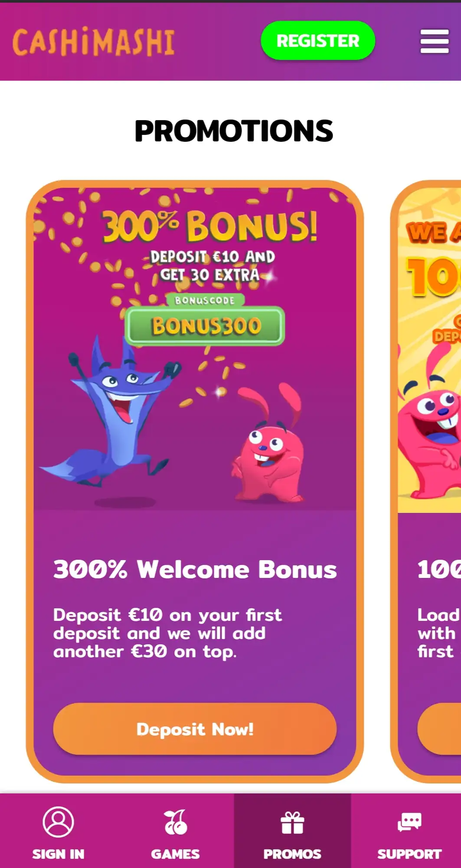Select the PROMOS tab label
Image resolution: width=461 pixels, height=868 pixels.
tap(292, 854)
